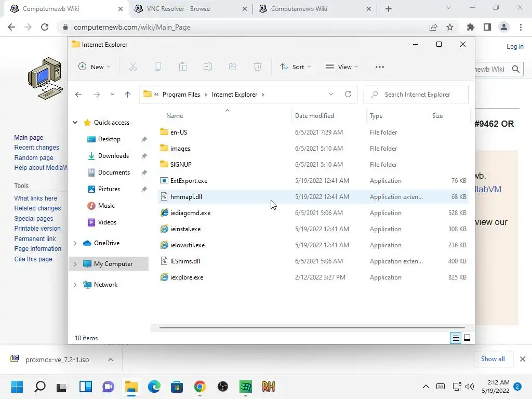Screen dimensions: 532x399
Task: Click the horizontal scrollbar in file list
Action: coord(312,328)
